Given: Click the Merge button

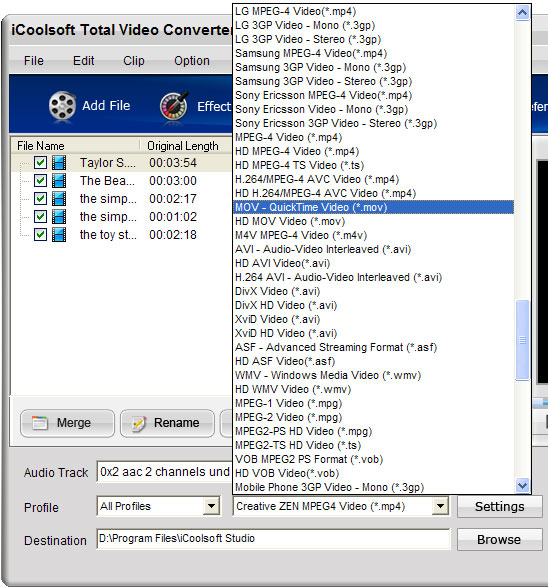Looking at the screenshot, I should 67,423.
